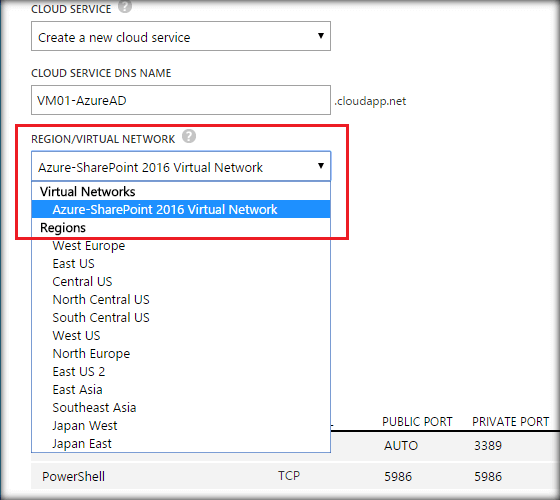Pick North Central US region
The width and height of the screenshot is (560, 500).
pos(181,299)
